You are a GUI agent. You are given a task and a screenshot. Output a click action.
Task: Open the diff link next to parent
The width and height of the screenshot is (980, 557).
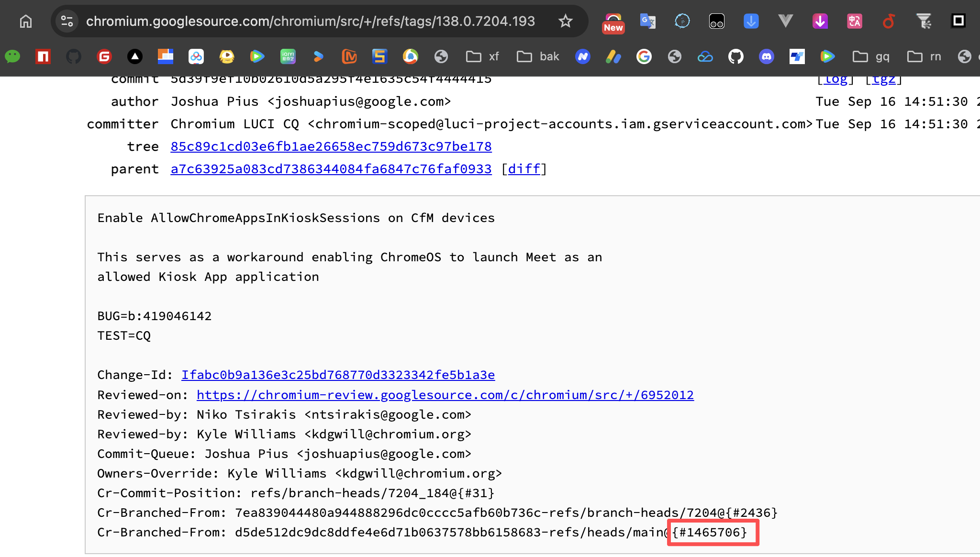click(524, 169)
